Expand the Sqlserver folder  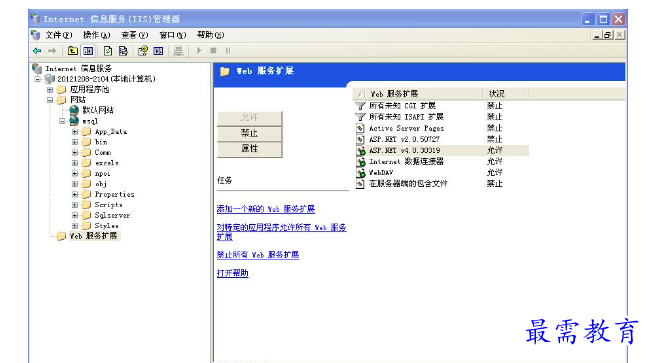[75, 215]
